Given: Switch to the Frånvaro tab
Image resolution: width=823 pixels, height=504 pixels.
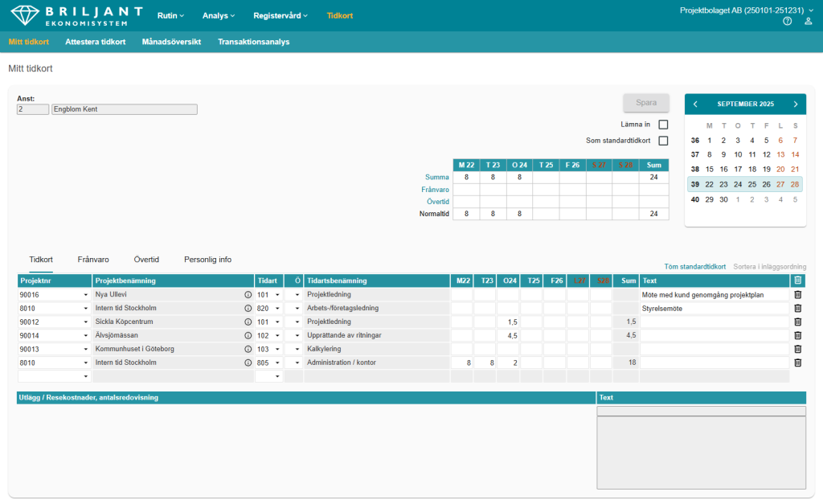Looking at the screenshot, I should pyautogui.click(x=93, y=260).
